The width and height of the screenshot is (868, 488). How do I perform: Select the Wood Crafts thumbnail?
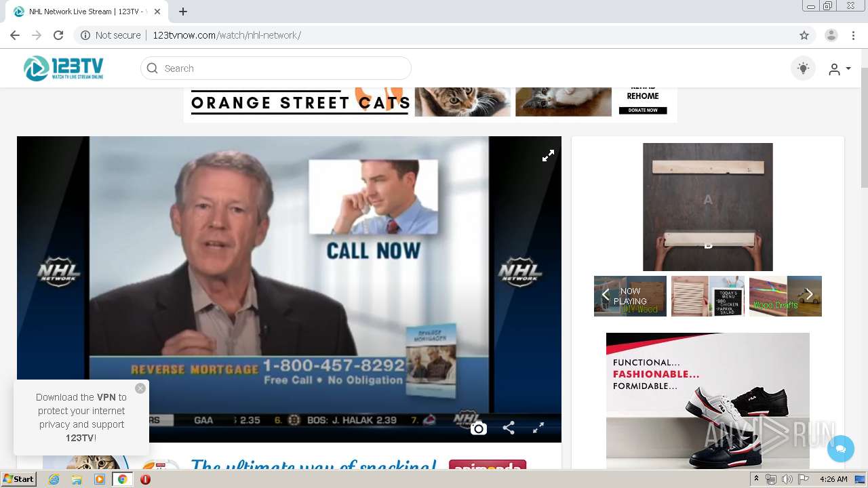pyautogui.click(x=785, y=296)
